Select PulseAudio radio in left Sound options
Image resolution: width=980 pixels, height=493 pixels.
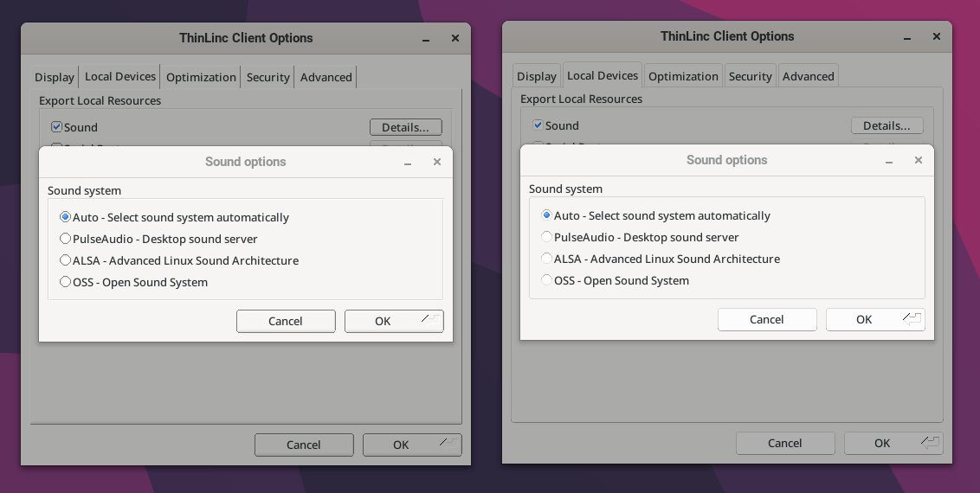click(x=65, y=239)
